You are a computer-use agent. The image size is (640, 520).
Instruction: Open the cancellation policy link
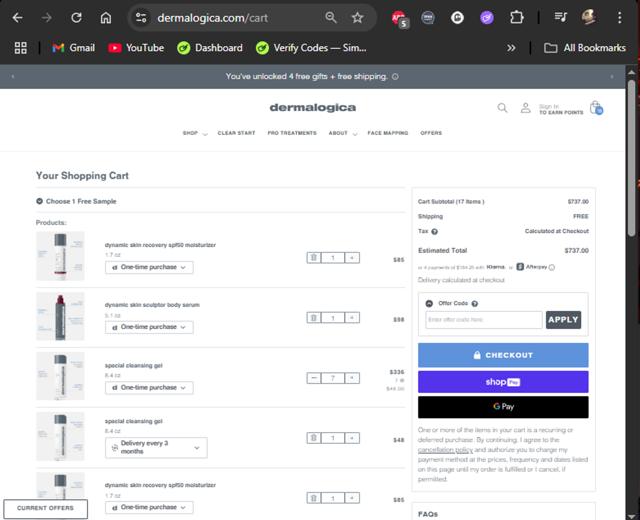[x=445, y=450]
